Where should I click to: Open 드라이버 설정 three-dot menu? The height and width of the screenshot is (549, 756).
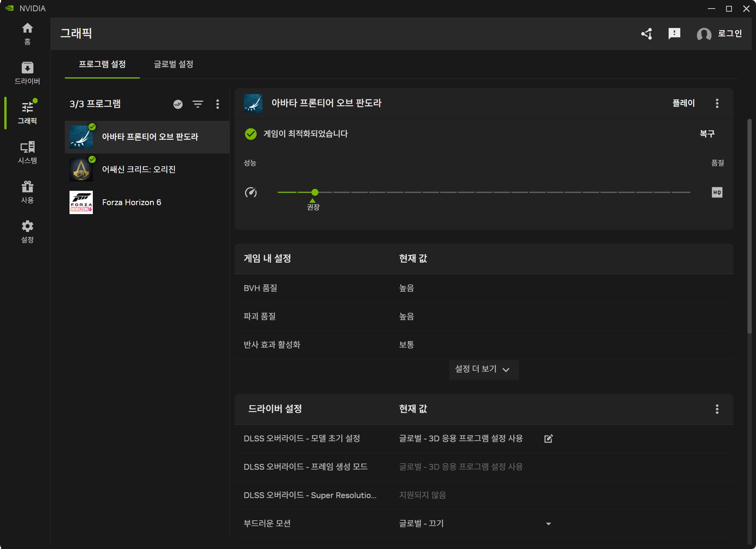coord(717,409)
